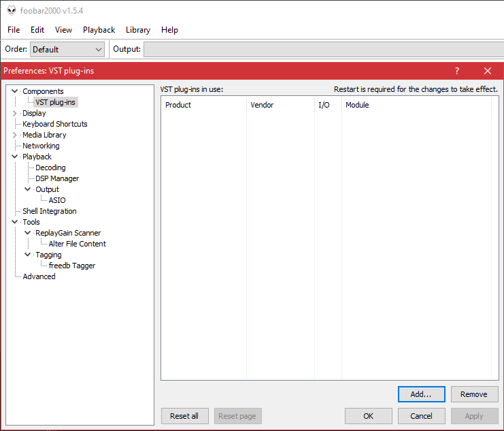Click the Vendor column header
The height and width of the screenshot is (431, 504).
[281, 105]
